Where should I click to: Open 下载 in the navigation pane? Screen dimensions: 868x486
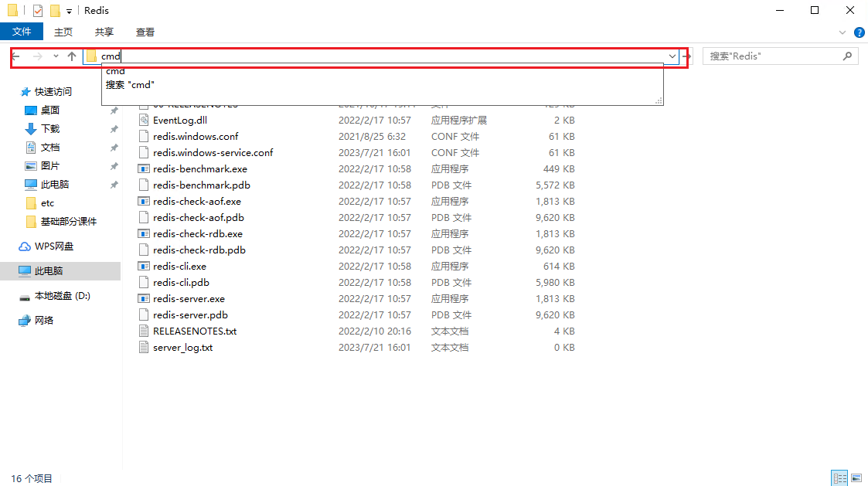(x=49, y=129)
